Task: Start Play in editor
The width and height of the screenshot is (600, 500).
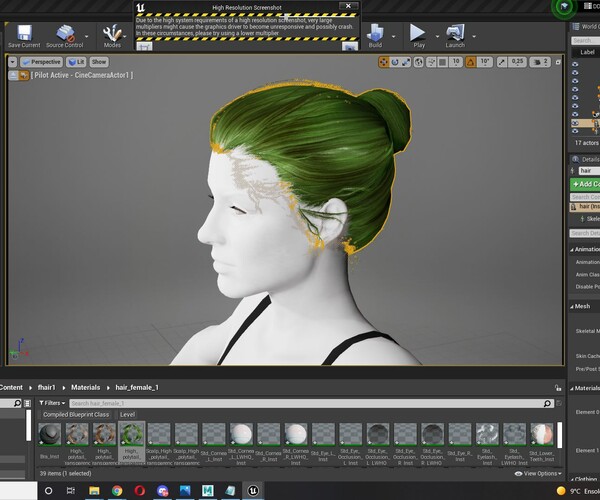Action: [x=417, y=33]
